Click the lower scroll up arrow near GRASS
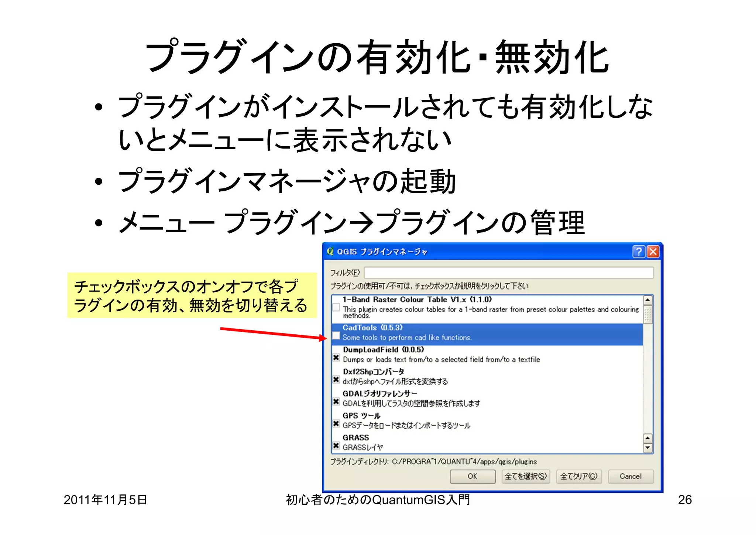The width and height of the screenshot is (756, 535). coord(648,439)
